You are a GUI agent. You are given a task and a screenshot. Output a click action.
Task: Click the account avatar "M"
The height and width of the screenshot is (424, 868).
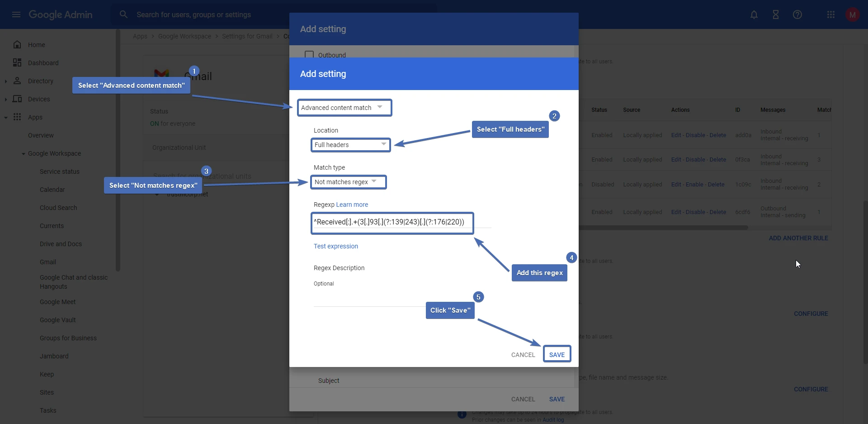pos(853,14)
